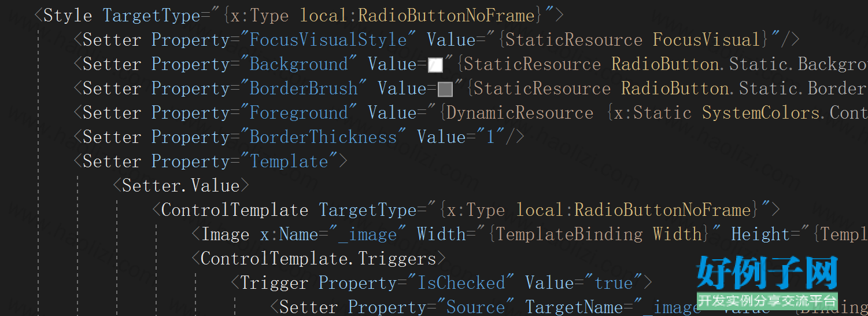Place cursor on the opening Style tag name
This screenshot has height=316, width=868.
(x=68, y=16)
